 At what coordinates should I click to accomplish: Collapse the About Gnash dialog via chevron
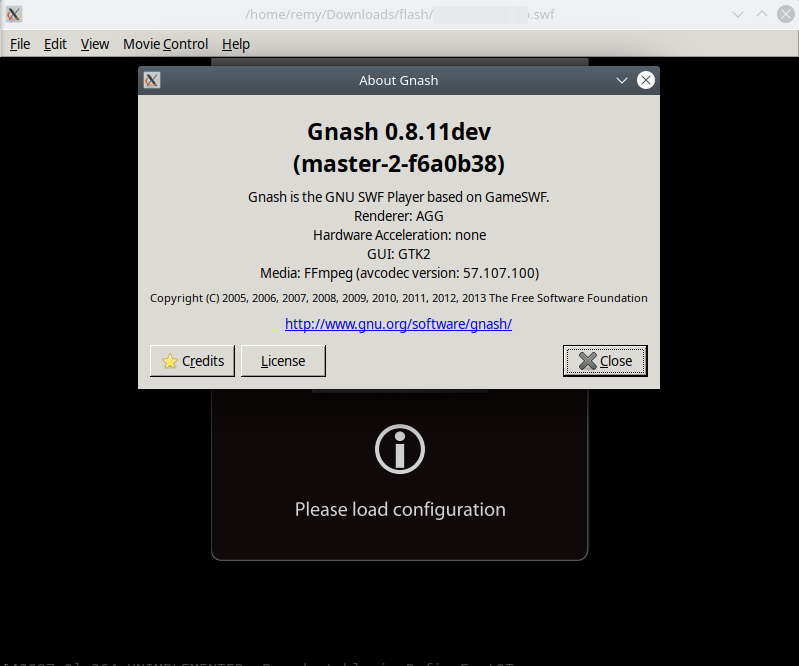[x=622, y=81]
